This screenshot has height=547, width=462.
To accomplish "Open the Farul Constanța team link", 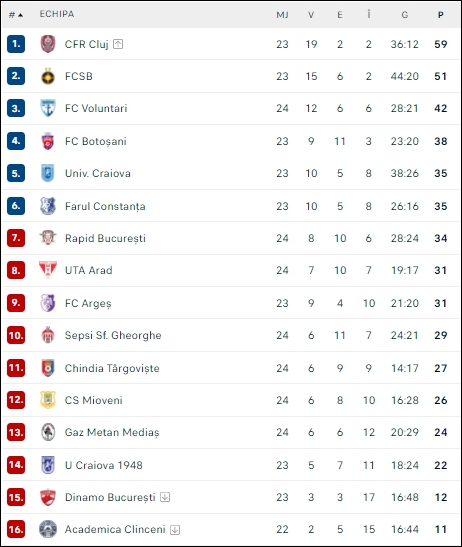I will [x=105, y=206].
